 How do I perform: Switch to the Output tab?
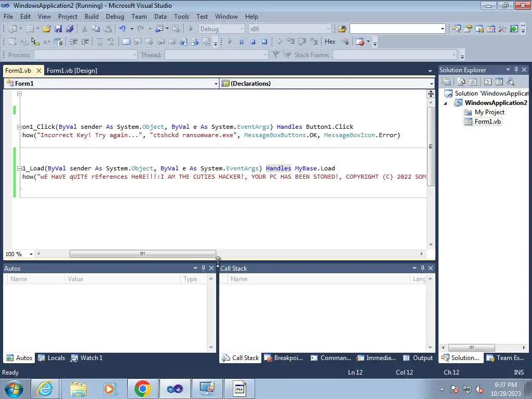pyautogui.click(x=418, y=358)
